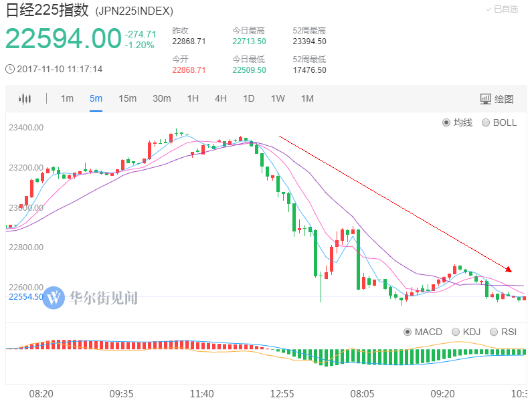Open the candlestick chart type icon
This screenshot has height=402, width=532.
tap(25, 99)
